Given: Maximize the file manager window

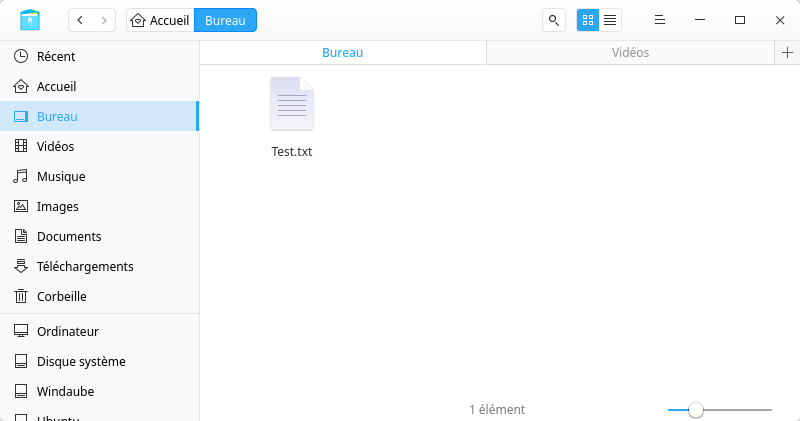Looking at the screenshot, I should 740,20.
